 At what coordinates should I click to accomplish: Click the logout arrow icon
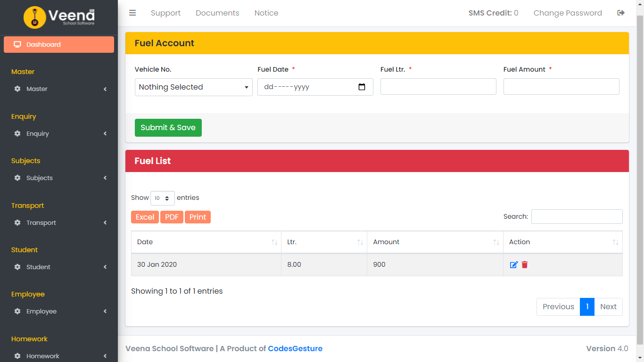pyautogui.click(x=621, y=13)
